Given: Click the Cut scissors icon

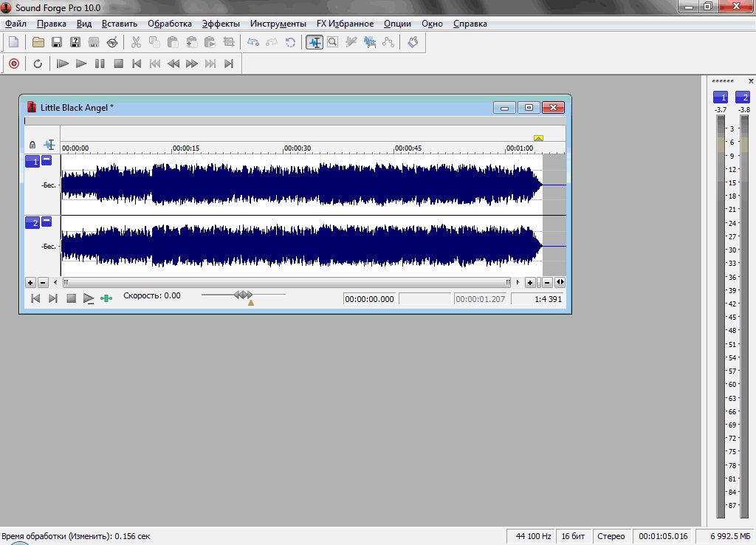Looking at the screenshot, I should 136,42.
